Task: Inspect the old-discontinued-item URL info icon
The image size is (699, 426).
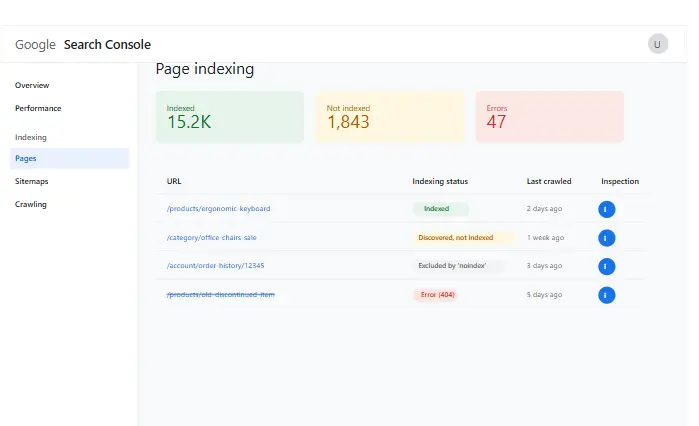Action: tap(606, 295)
